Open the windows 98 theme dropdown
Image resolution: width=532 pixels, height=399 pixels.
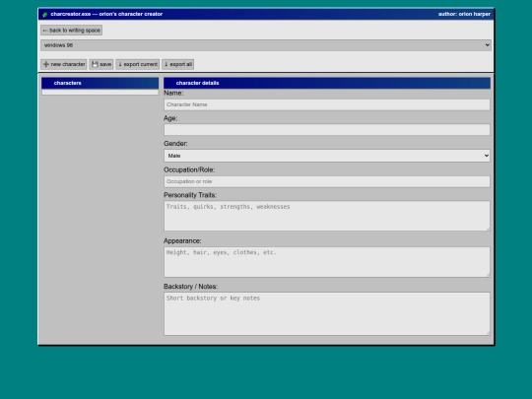coord(266,45)
